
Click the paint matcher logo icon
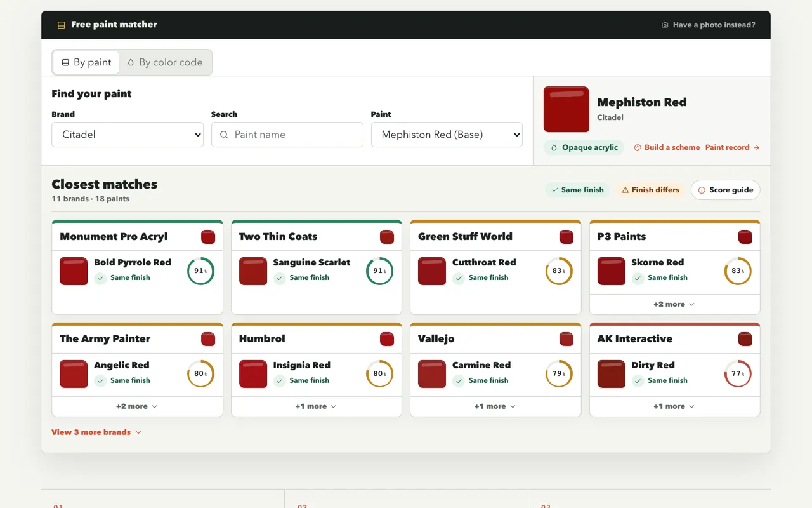tap(62, 25)
